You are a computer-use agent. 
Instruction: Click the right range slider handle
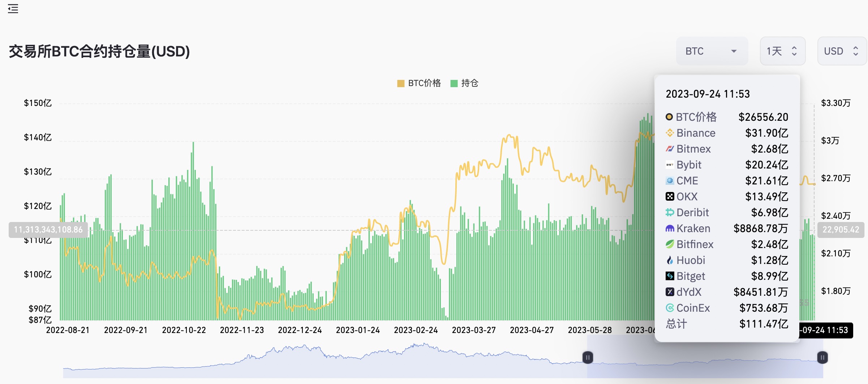click(822, 358)
